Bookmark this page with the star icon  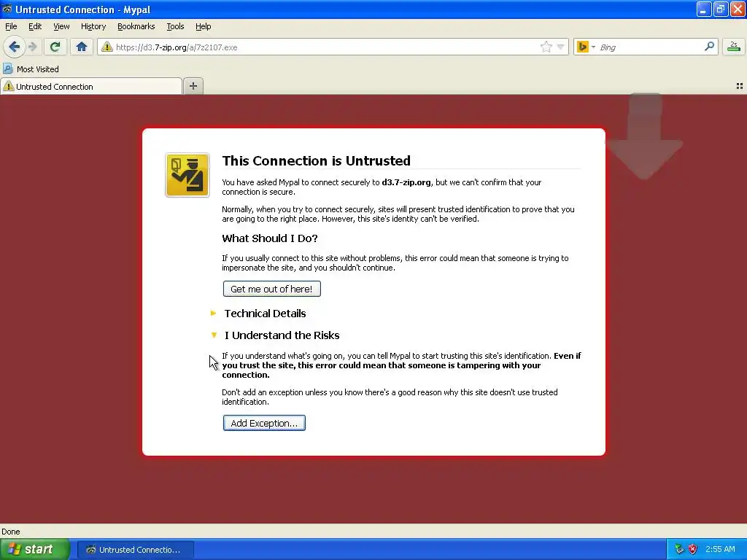(546, 47)
